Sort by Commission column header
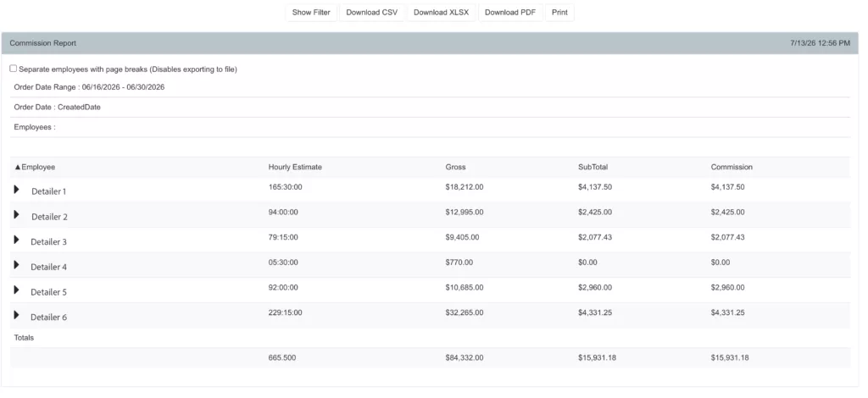Viewport: 868px width, 398px height. coord(732,167)
